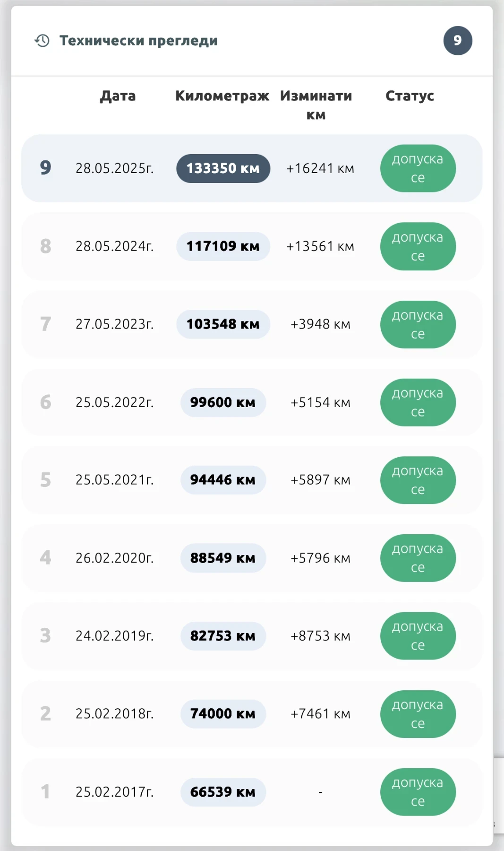Click the Технически прегледи heading
Viewport: 504px width, 851px height.
pyautogui.click(x=138, y=41)
